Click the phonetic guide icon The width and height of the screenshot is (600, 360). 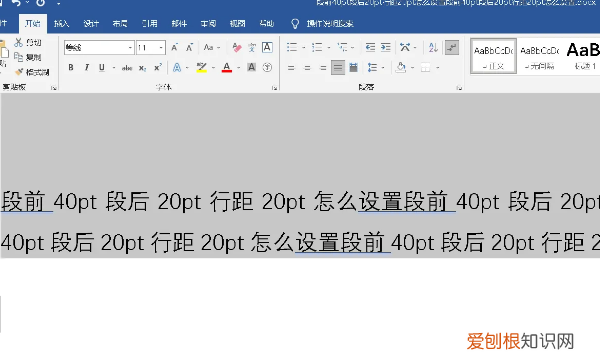(252, 47)
